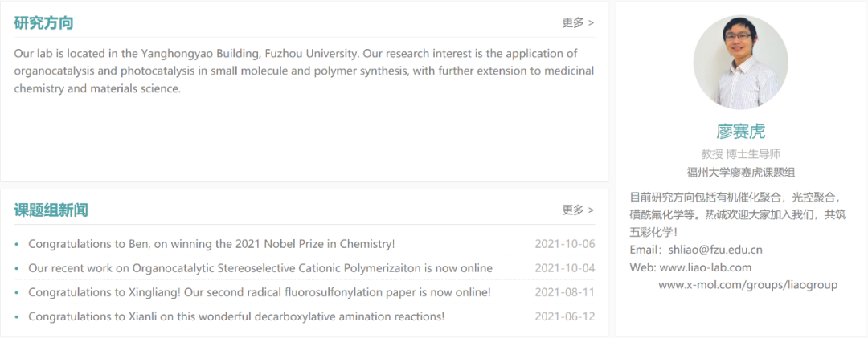Click the 教授 博士生导师 title text
The width and height of the screenshot is (868, 338).
tap(740, 153)
